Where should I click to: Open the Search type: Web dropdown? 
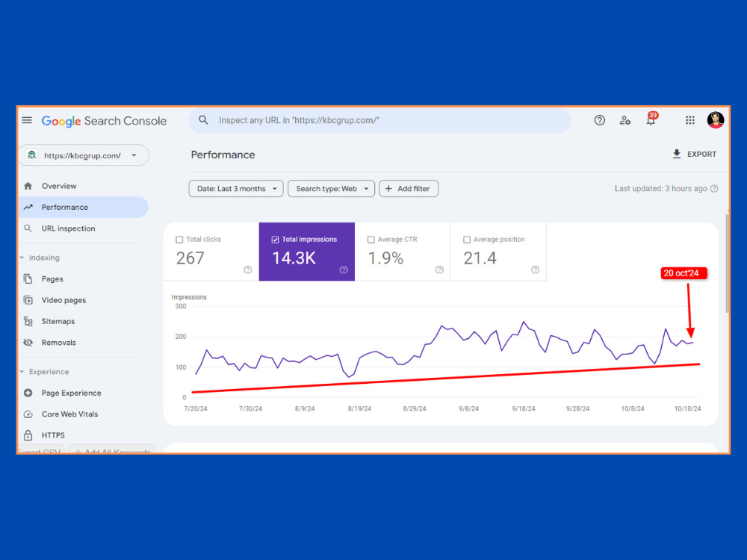coord(331,189)
